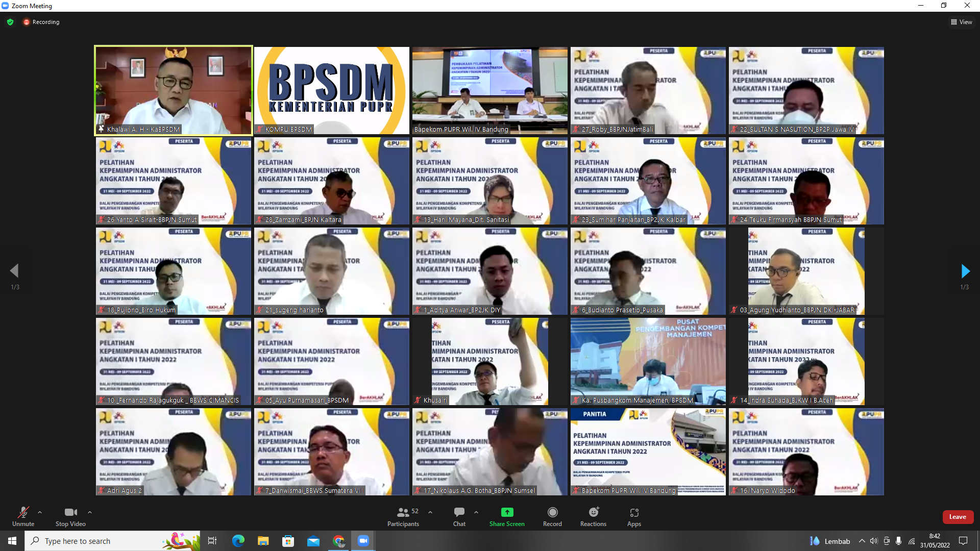The image size is (980, 551).
Task: Click the top-row Bapekom PUPR Wil. IV Bandung room tile
Action: tap(490, 90)
